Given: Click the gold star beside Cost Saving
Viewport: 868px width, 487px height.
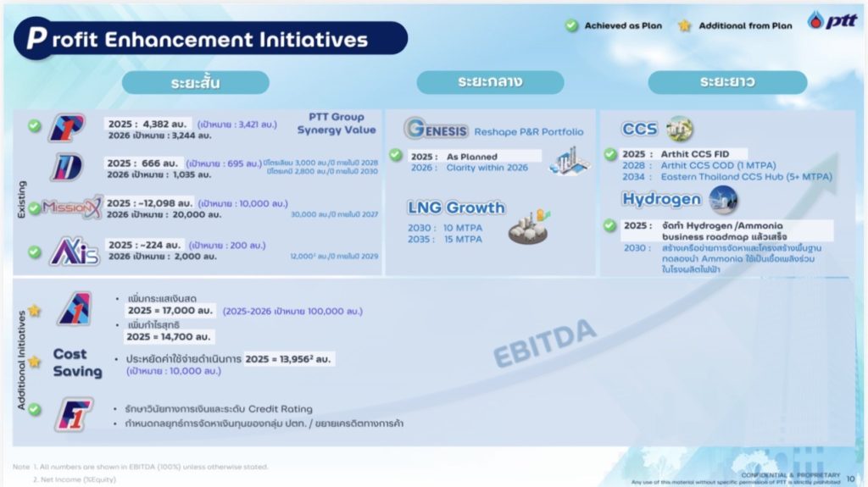Looking at the screenshot, I should (x=34, y=362).
